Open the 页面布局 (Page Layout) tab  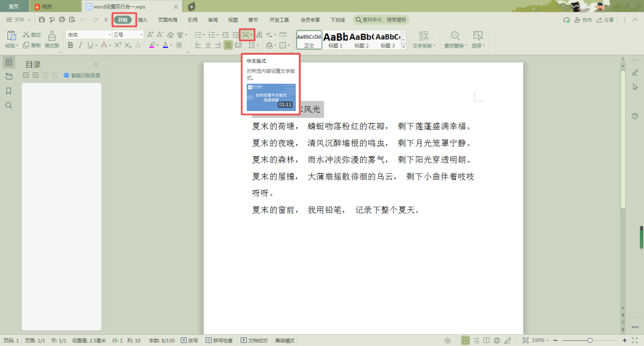(x=167, y=20)
